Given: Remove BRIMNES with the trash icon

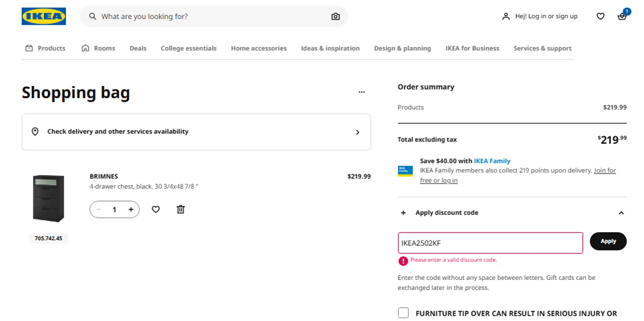Looking at the screenshot, I should click(x=181, y=209).
